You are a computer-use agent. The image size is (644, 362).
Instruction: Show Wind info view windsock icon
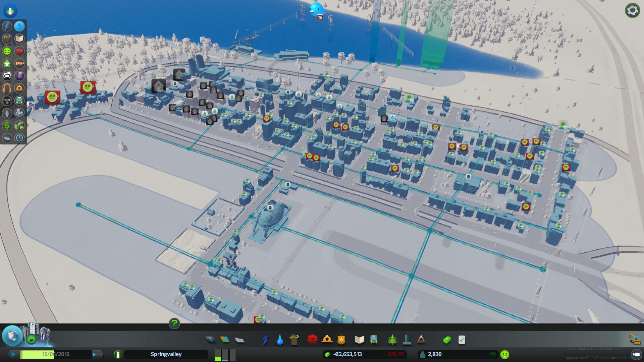[19, 63]
